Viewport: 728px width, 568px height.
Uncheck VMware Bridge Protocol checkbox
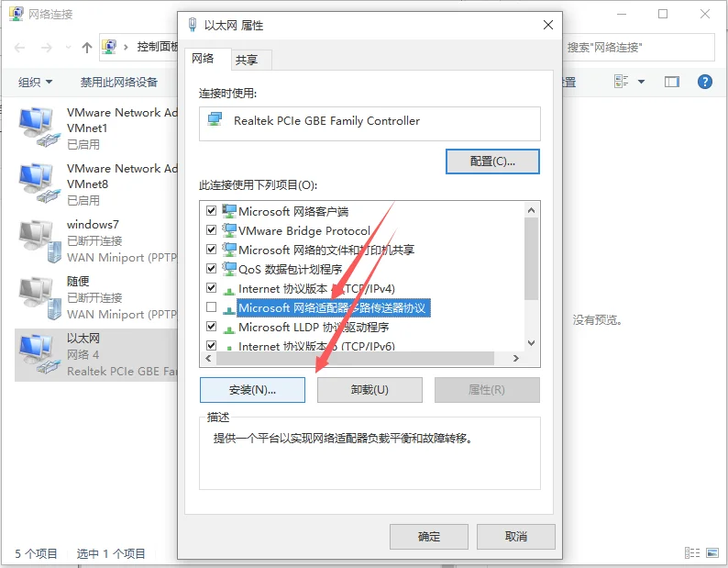pyautogui.click(x=211, y=229)
